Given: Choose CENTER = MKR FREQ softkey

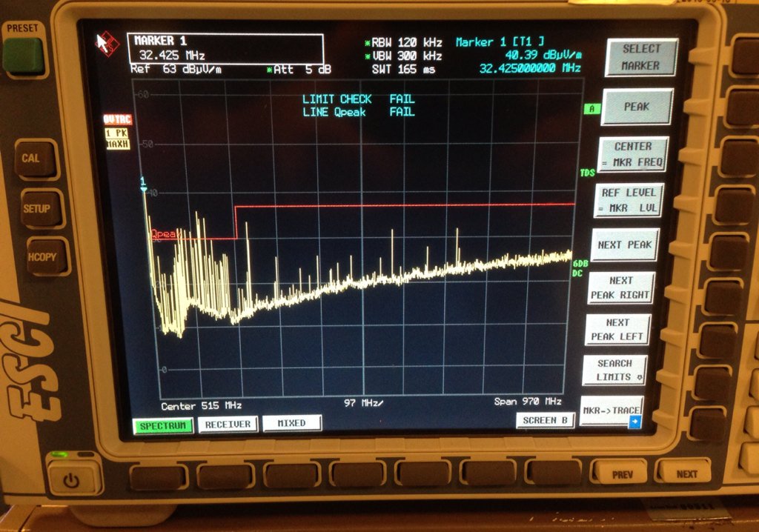Looking at the screenshot, I should [633, 154].
